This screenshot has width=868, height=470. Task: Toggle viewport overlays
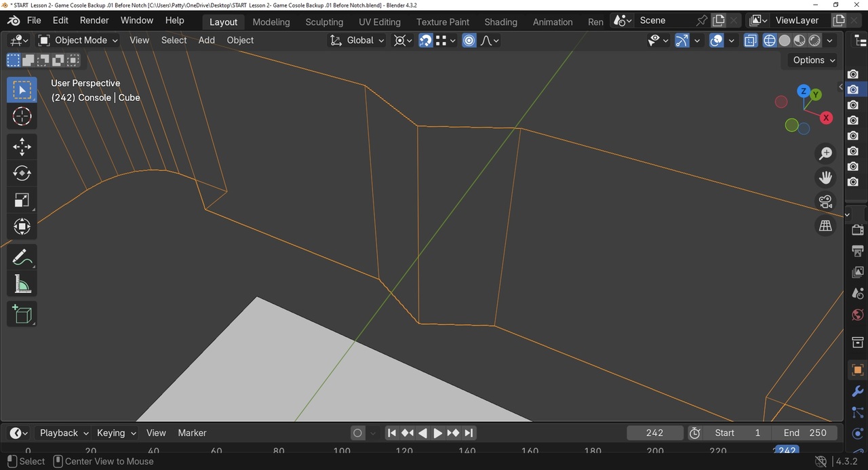[717, 40]
